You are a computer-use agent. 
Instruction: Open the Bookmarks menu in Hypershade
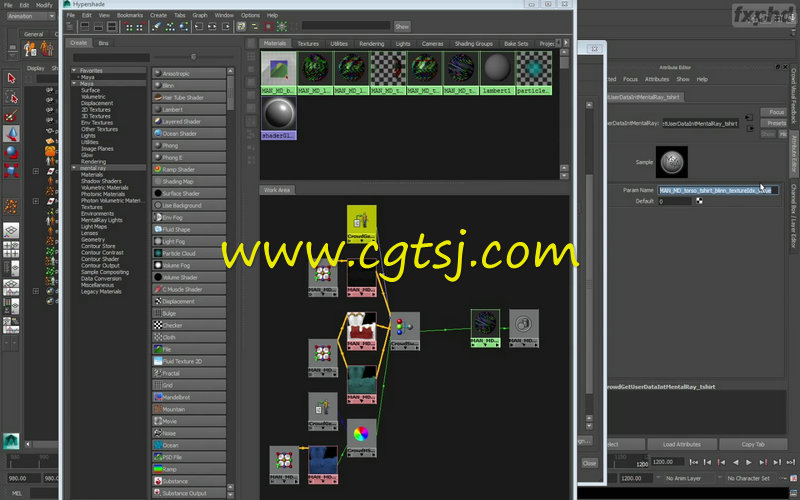click(x=130, y=15)
